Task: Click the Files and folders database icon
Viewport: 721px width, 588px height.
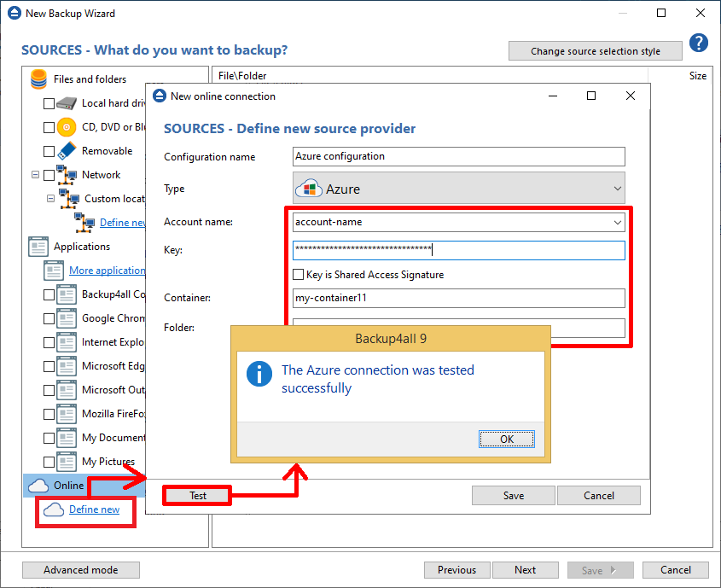Action: [38, 79]
